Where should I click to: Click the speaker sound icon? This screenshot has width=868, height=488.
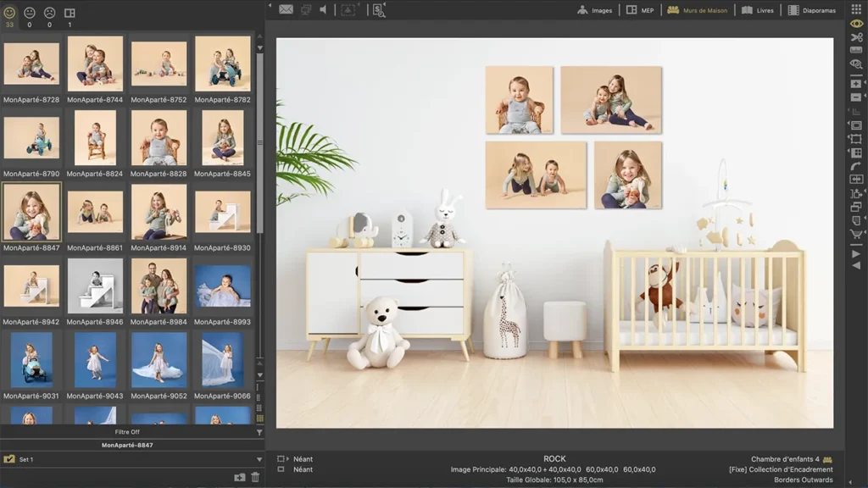coord(323,10)
